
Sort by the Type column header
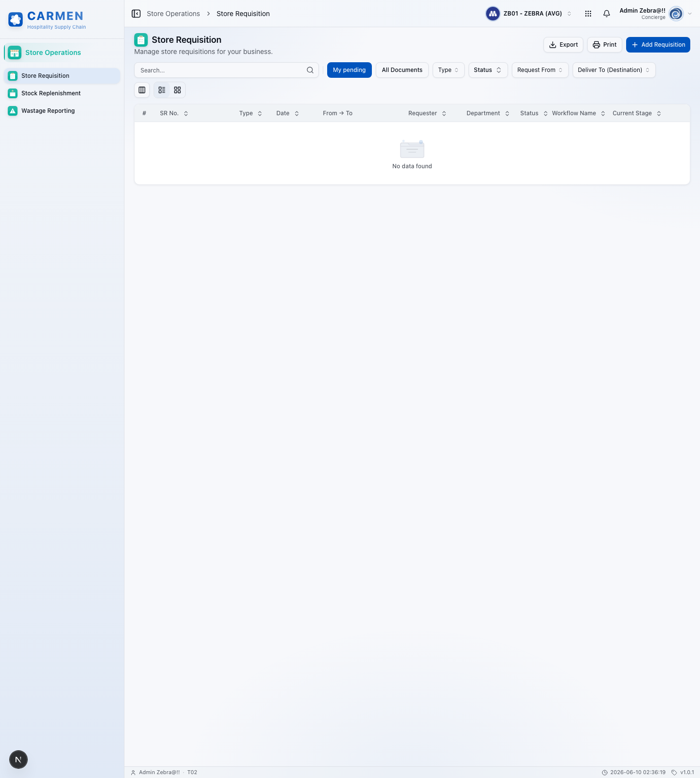tap(251, 113)
